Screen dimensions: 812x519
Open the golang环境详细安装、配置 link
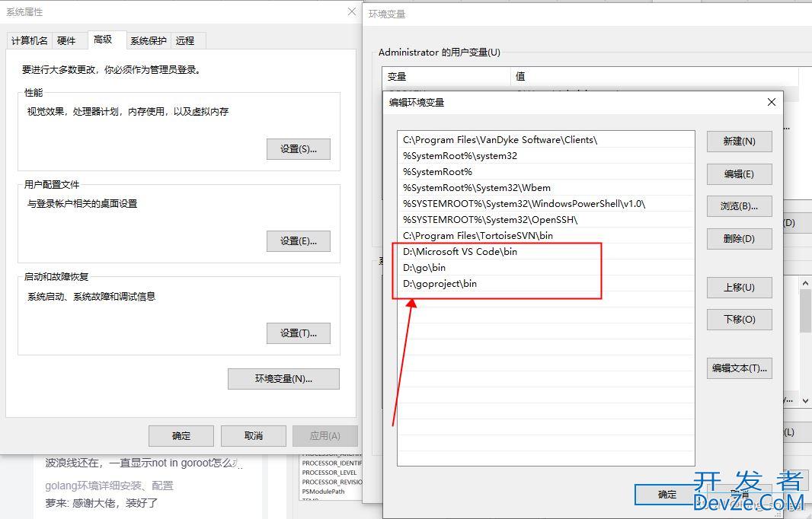109,486
